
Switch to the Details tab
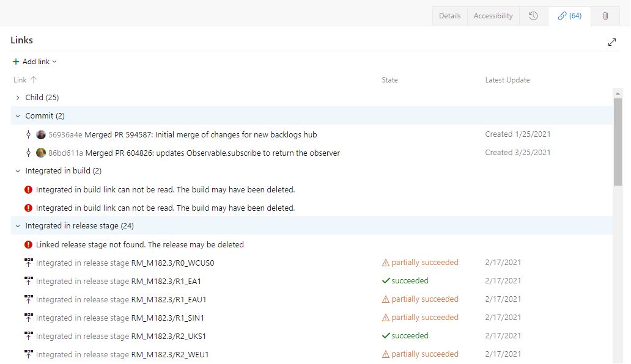click(449, 15)
